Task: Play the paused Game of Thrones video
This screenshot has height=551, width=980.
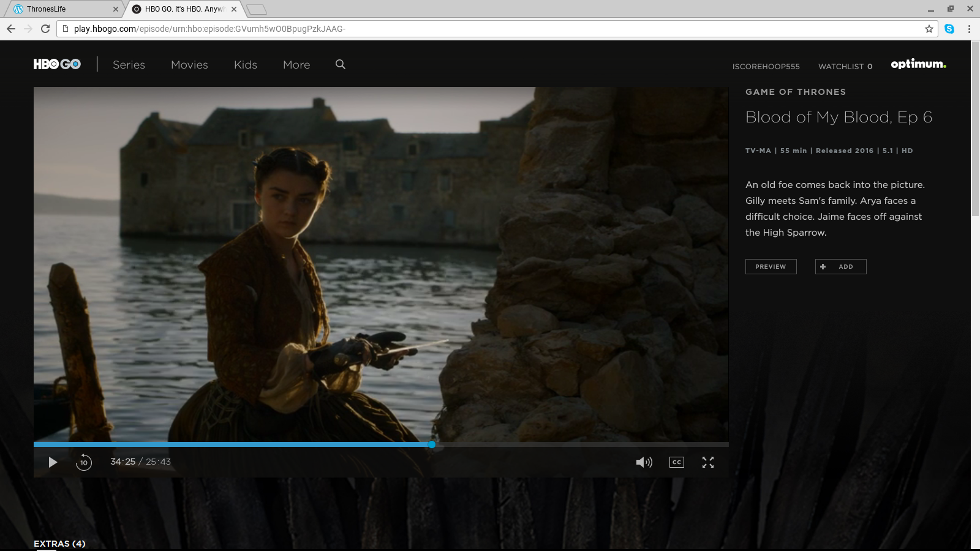Action: click(x=53, y=462)
